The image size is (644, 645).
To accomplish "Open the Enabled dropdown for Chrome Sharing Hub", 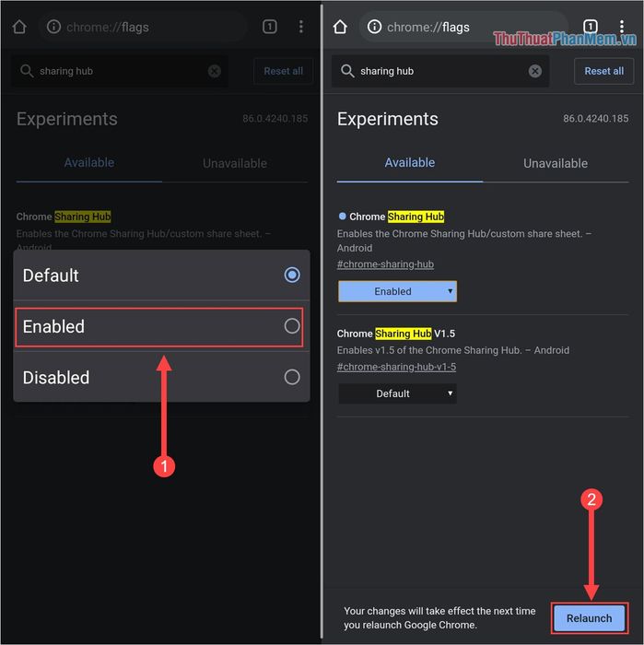I will point(397,291).
